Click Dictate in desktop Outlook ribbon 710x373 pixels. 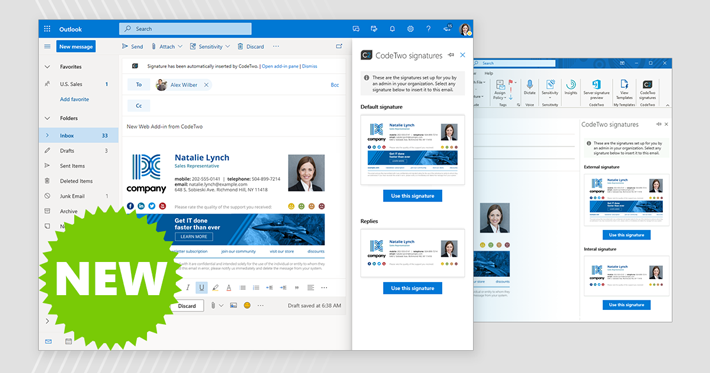click(529, 87)
